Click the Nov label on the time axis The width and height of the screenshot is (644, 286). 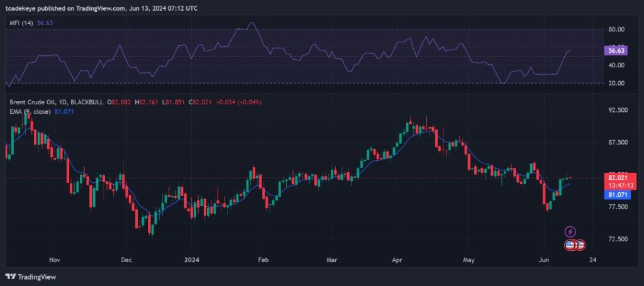coord(53,259)
